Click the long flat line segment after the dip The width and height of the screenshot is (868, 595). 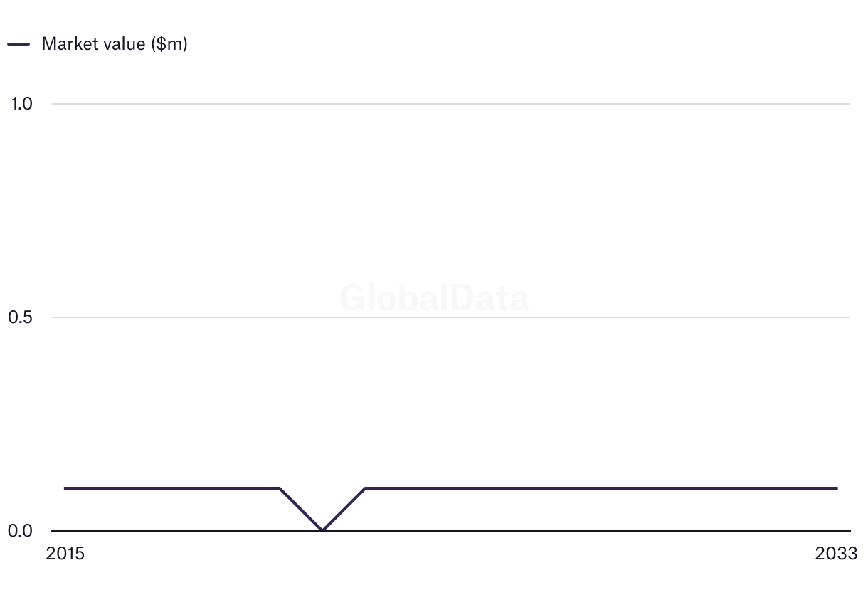601,488
